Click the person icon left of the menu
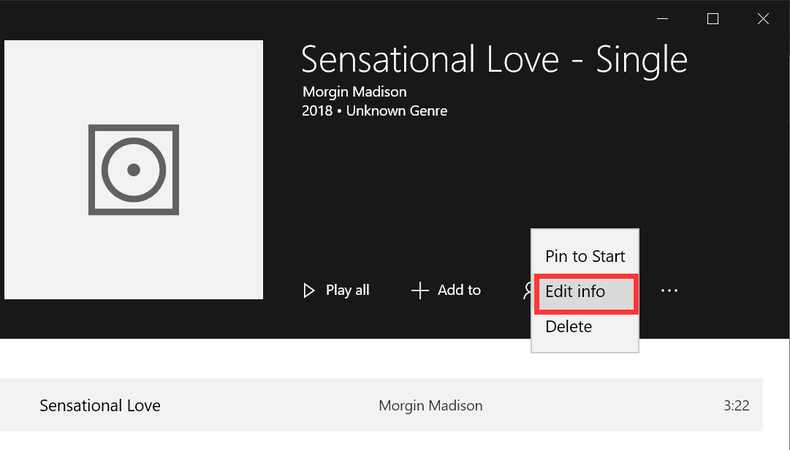Image resolution: width=790 pixels, height=450 pixels. (526, 290)
